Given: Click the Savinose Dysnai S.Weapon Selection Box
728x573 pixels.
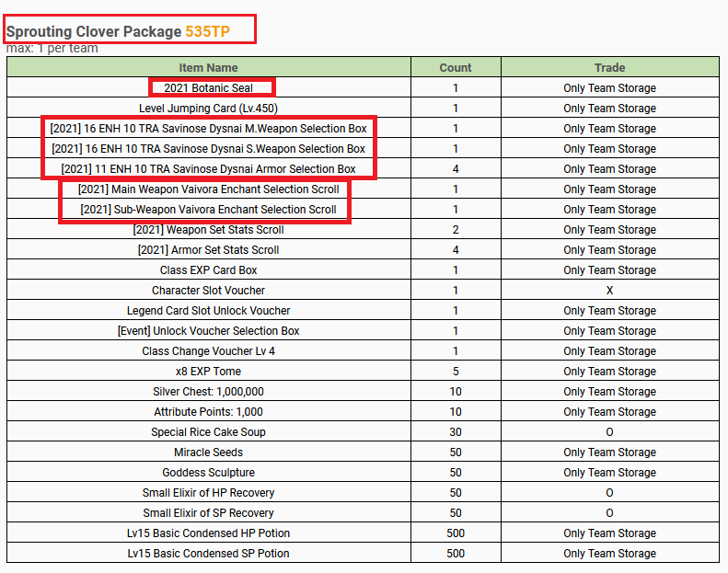Looking at the screenshot, I should [208, 149].
